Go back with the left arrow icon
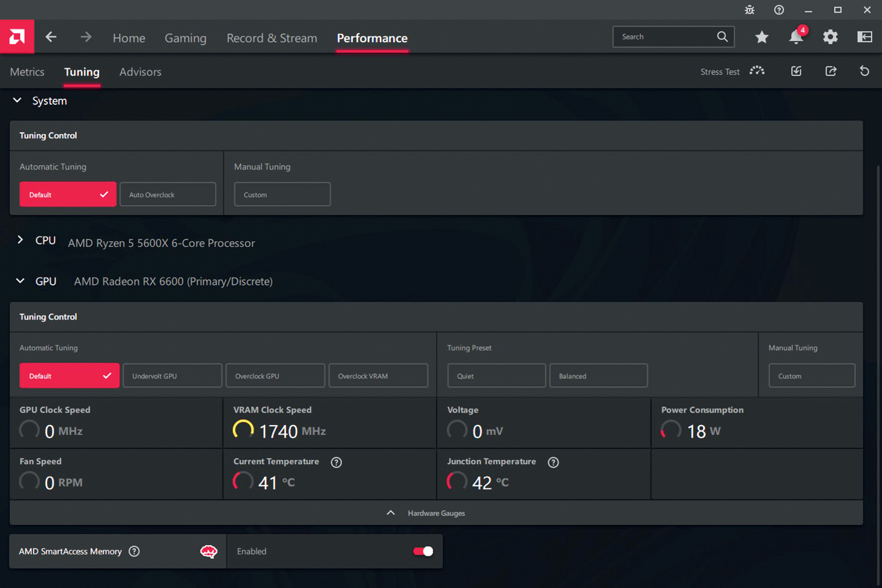882x588 pixels. coord(51,37)
